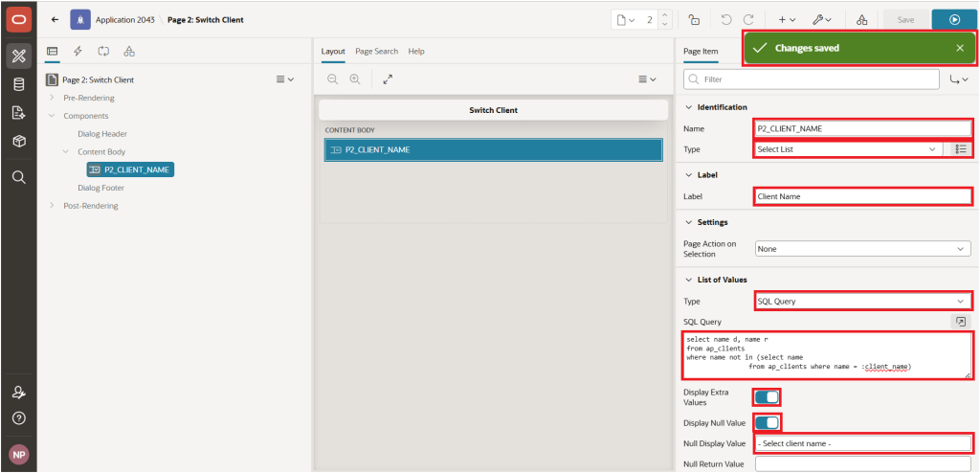Click the Oracle APEX home logo
Screen dimensions: 980x473
click(x=18, y=20)
